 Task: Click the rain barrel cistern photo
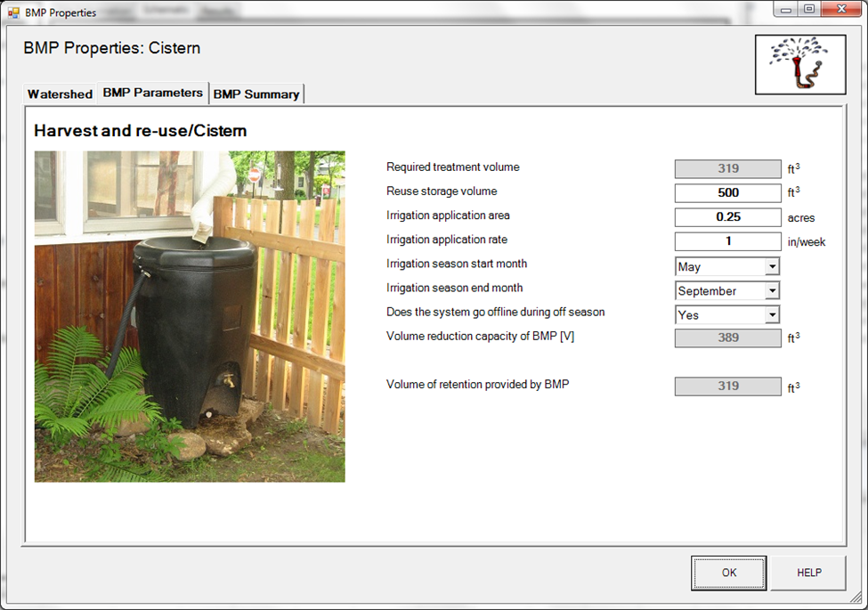tap(190, 316)
